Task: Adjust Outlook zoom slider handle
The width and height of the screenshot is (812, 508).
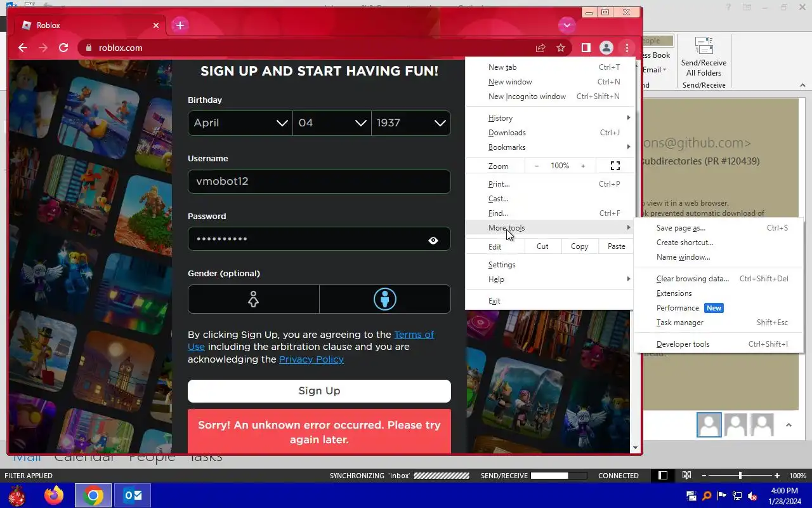Action: click(x=740, y=476)
